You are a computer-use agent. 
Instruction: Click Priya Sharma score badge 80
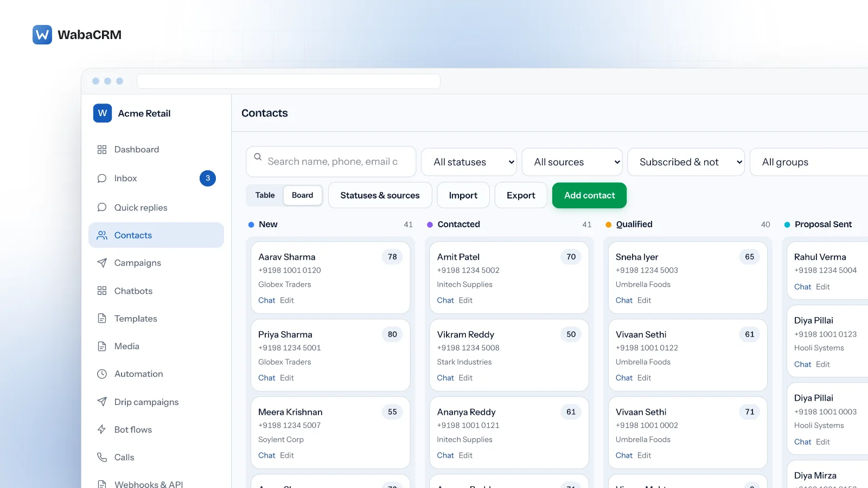[392, 335]
